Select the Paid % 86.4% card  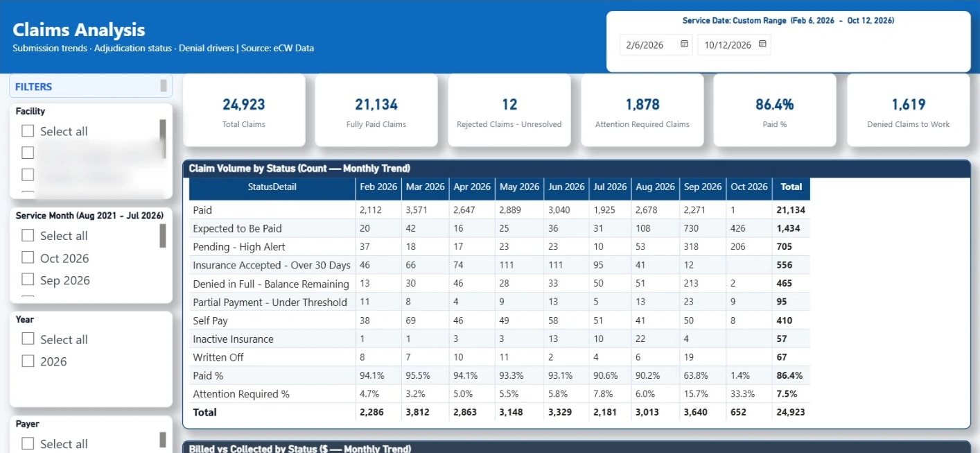point(775,110)
